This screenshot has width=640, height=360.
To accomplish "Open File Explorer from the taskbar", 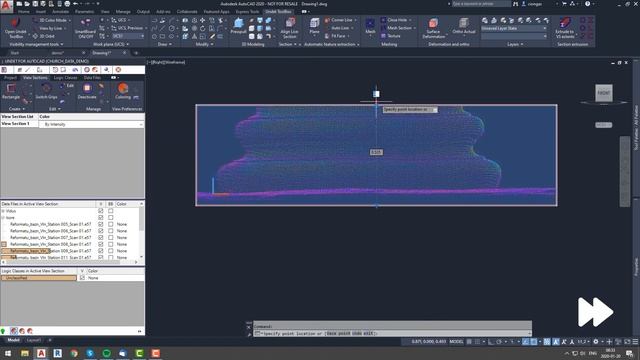I will 25,353.
